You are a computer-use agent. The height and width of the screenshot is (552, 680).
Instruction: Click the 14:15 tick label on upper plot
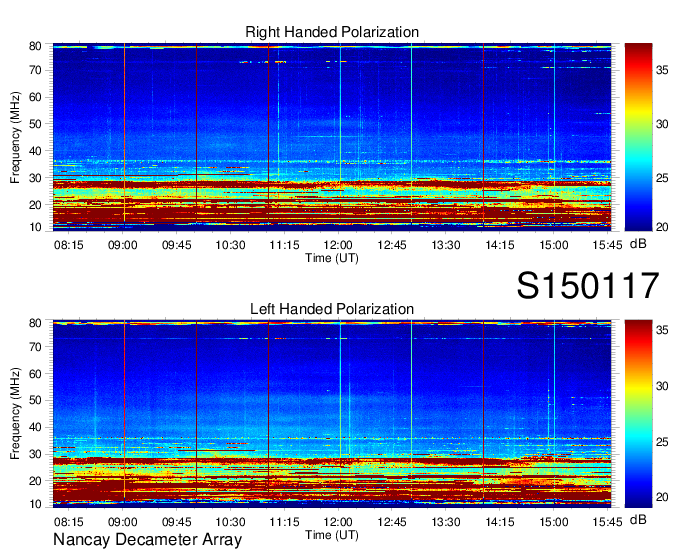click(x=500, y=245)
